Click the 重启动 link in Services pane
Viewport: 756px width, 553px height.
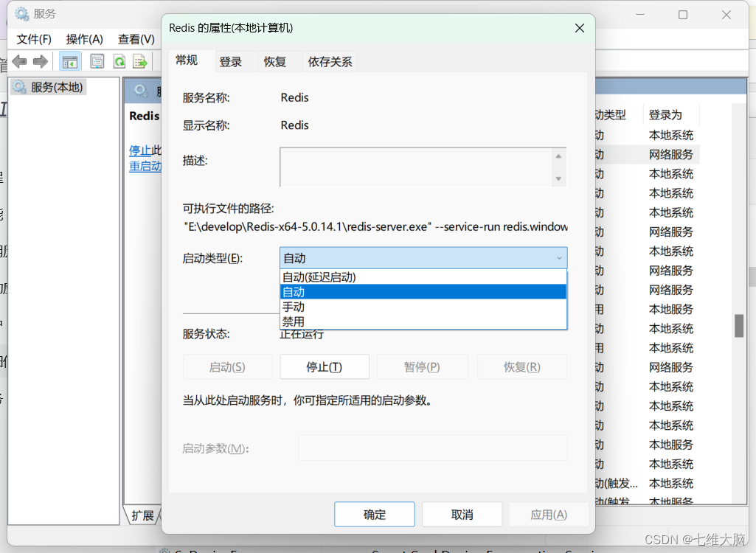pyautogui.click(x=145, y=167)
